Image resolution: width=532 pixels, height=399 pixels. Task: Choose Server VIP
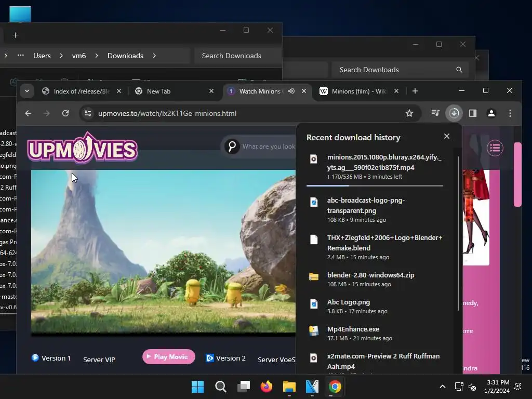point(99,360)
